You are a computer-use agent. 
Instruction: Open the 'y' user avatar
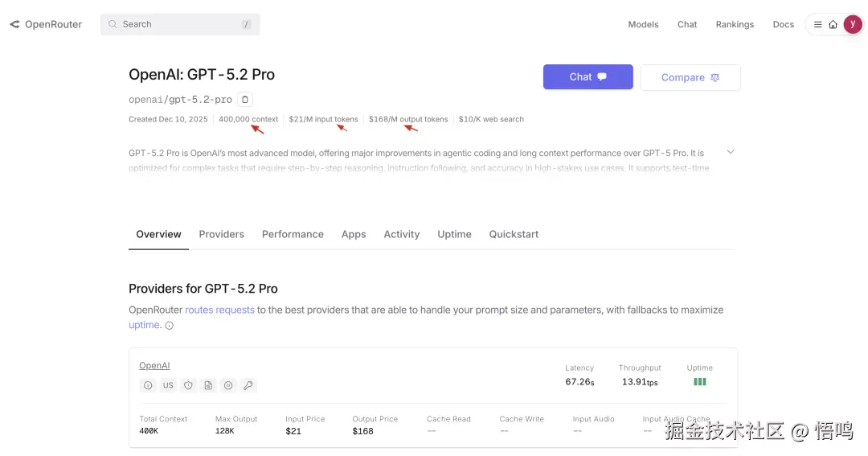[852, 24]
